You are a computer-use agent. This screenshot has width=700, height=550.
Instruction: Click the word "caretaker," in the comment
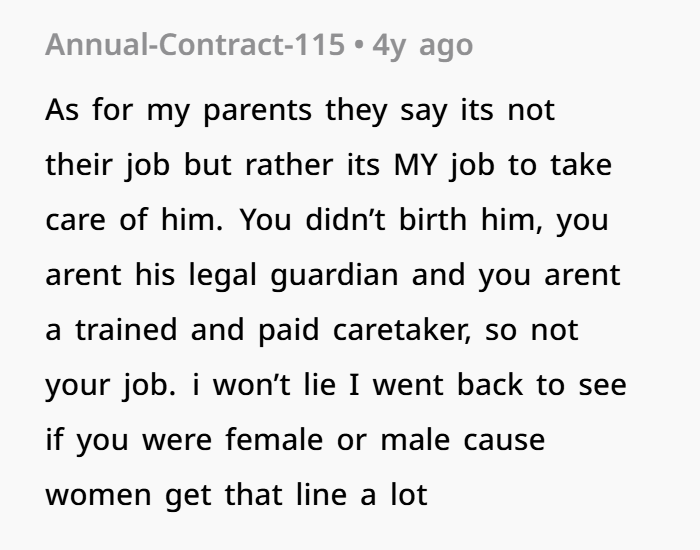pos(402,330)
